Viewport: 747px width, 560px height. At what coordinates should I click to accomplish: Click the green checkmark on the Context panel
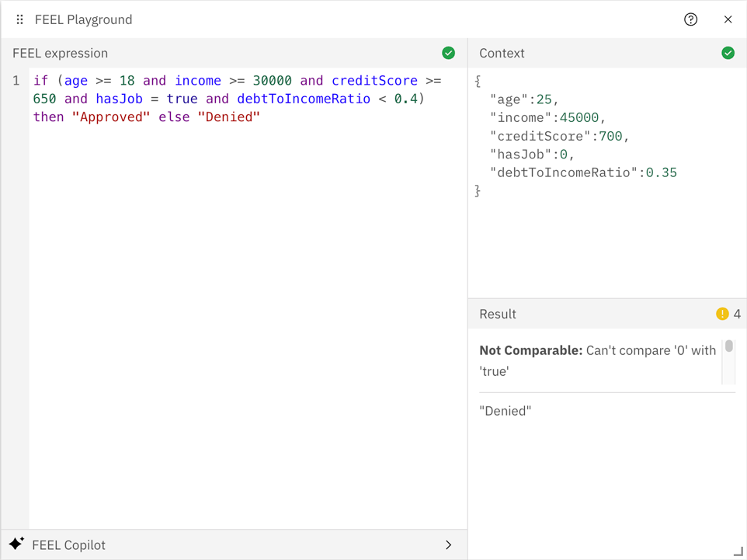click(x=728, y=53)
